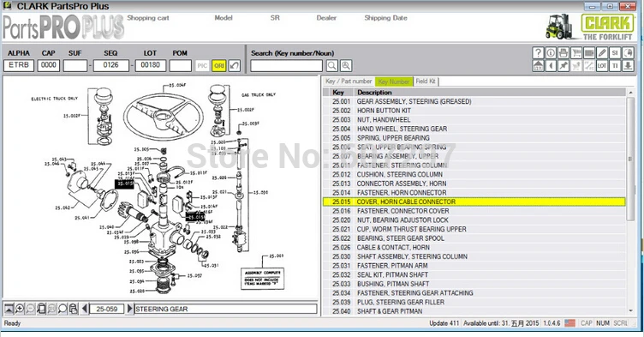Screen dimensions: 644x337
Task: Click the grey rectangle icon beside cart
Action: 589,52
